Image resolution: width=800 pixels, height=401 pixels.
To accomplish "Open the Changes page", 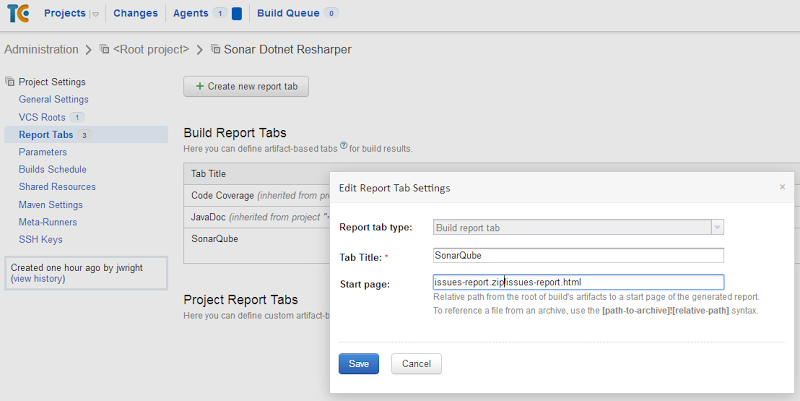I will pos(135,13).
